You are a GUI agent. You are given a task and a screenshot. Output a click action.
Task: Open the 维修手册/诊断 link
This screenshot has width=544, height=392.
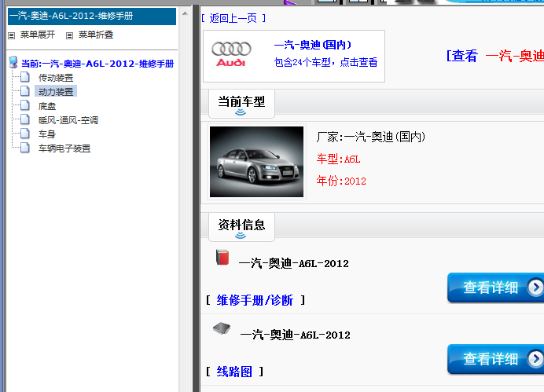[255, 300]
